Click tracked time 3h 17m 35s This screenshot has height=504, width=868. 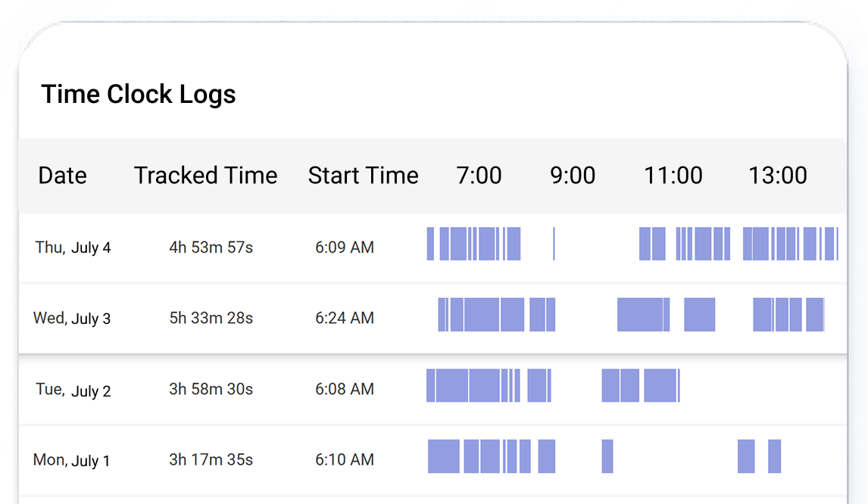point(211,460)
